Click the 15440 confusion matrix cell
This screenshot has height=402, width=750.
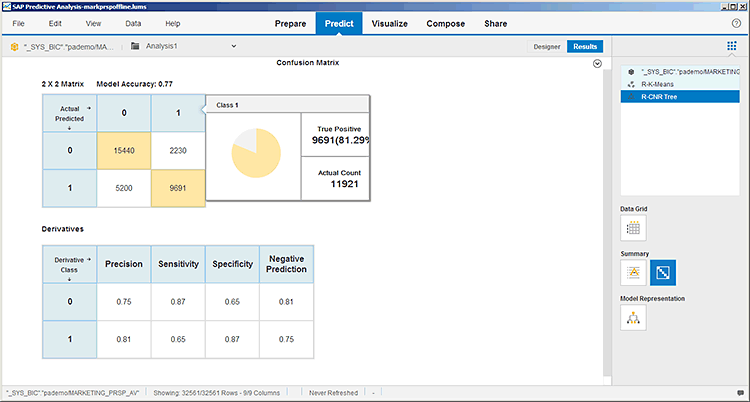pos(124,151)
